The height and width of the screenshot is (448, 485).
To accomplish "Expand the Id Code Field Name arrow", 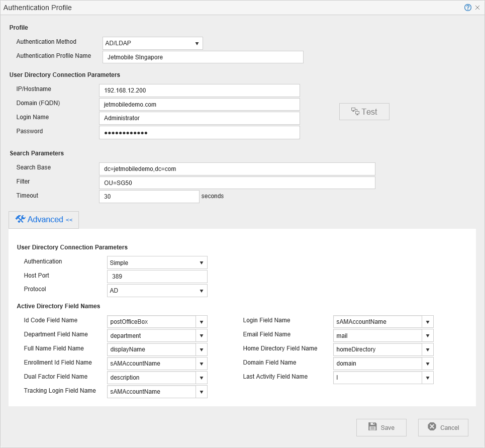I will tap(201, 322).
